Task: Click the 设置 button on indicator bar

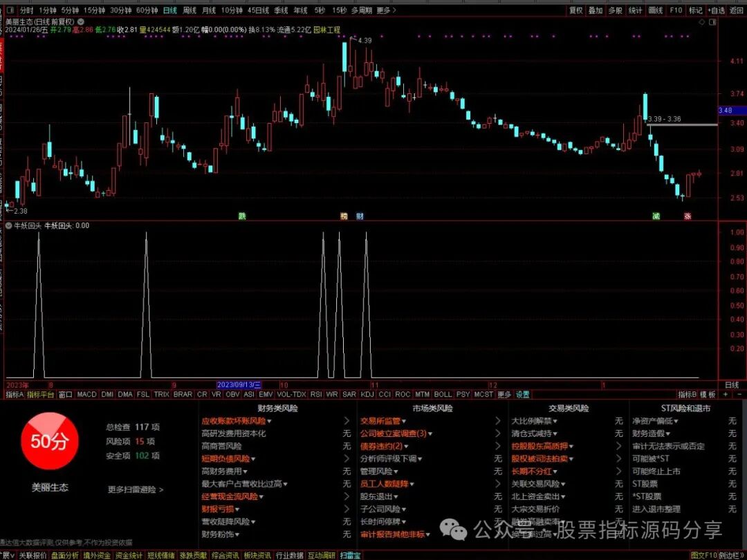Action: click(x=523, y=394)
